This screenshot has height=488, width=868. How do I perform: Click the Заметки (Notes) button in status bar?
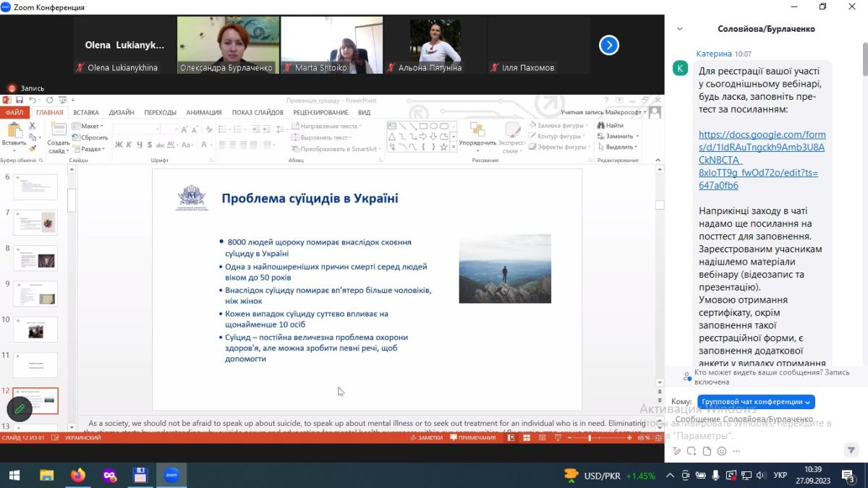point(426,437)
